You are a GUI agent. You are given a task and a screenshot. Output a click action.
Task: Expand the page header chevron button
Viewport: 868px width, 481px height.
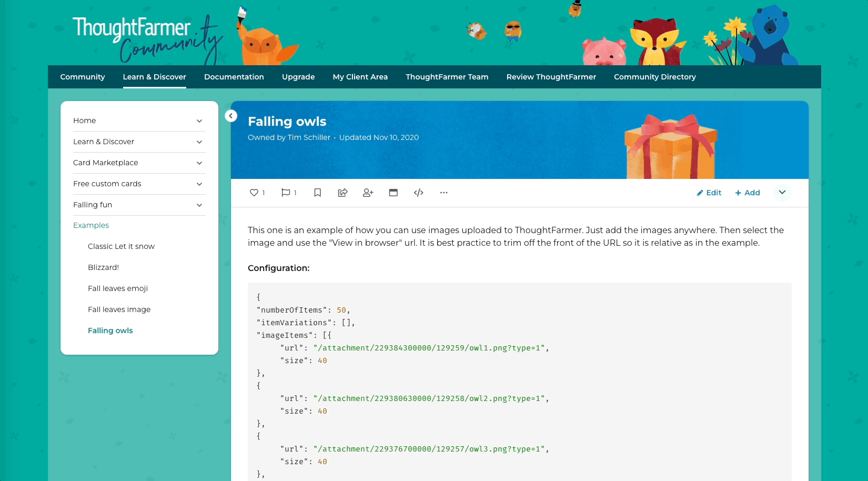pyautogui.click(x=782, y=192)
